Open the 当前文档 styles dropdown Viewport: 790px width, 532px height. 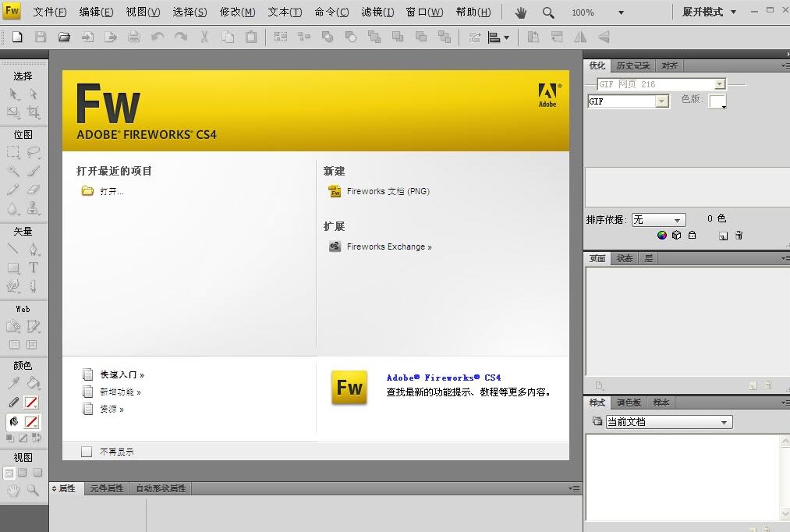(668, 422)
